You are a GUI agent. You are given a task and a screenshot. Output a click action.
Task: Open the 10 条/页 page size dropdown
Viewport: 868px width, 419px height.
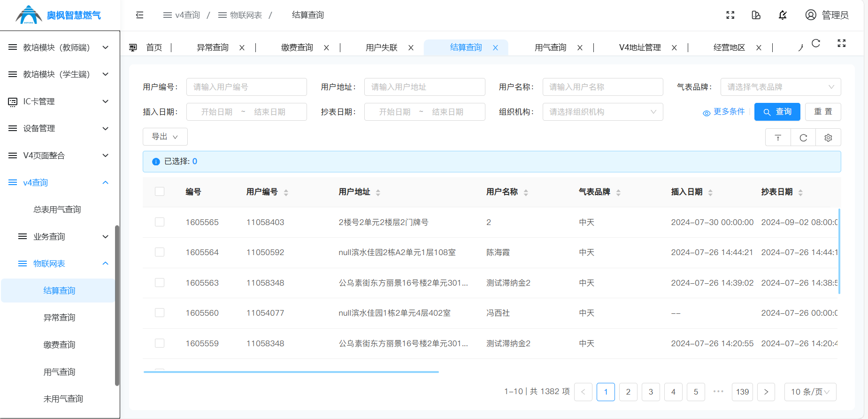tap(810, 392)
